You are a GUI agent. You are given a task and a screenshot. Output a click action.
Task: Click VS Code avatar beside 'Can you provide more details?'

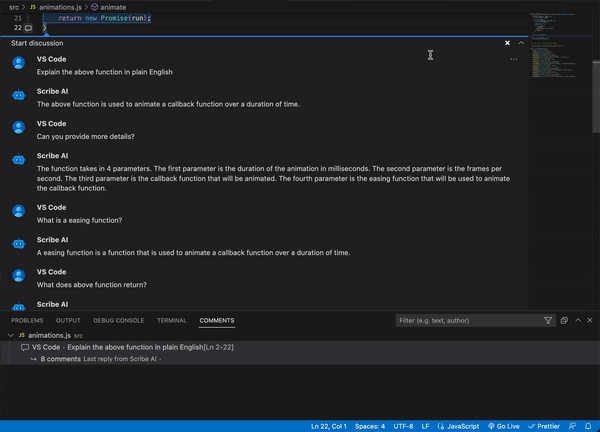click(x=19, y=127)
